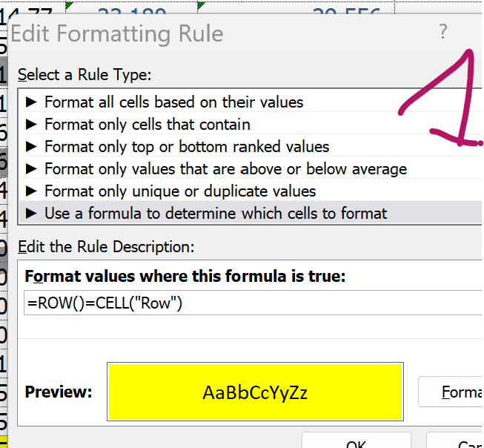Open the Format button next to preview

451,392
